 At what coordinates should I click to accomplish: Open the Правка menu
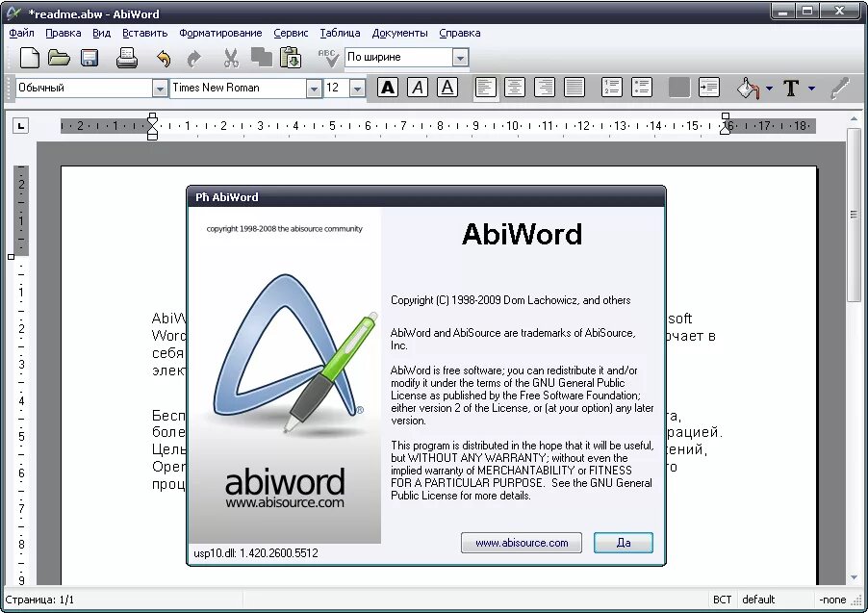point(64,34)
